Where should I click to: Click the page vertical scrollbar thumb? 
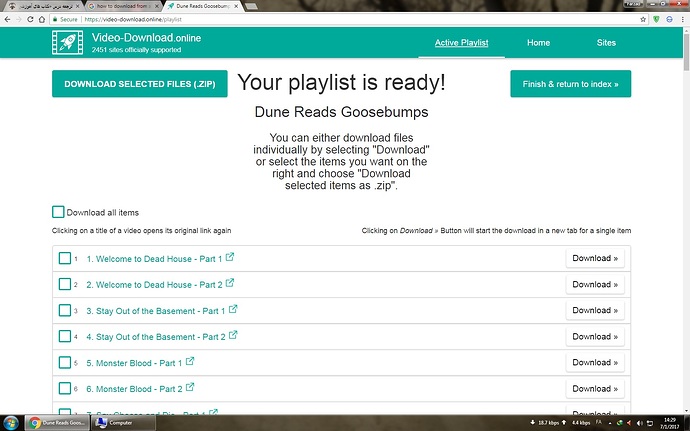[x=686, y=52]
